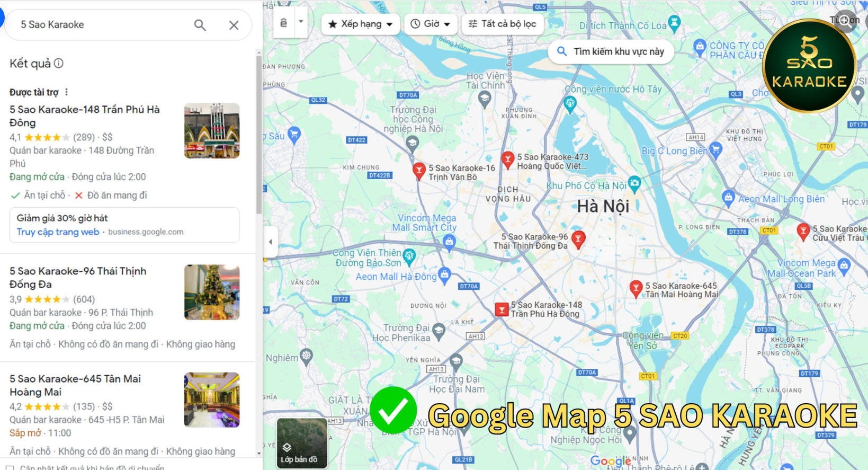The height and width of the screenshot is (470, 868).
Task: Click the zoom magnifier icon at top right
Action: tap(846, 21)
